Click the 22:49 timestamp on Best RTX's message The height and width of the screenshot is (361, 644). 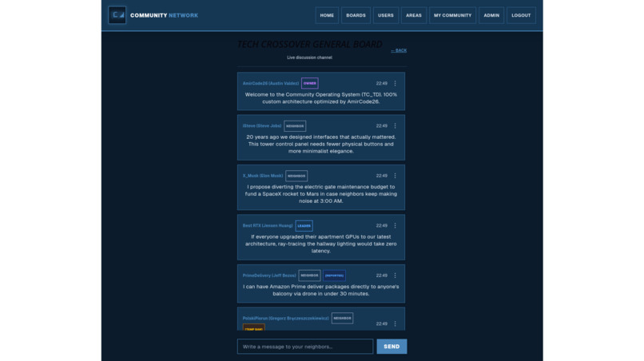click(x=382, y=226)
